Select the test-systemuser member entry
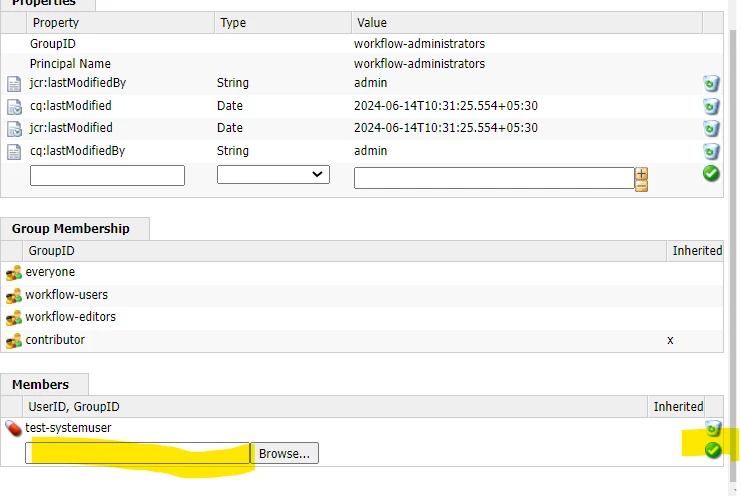 pyautogui.click(x=68, y=428)
